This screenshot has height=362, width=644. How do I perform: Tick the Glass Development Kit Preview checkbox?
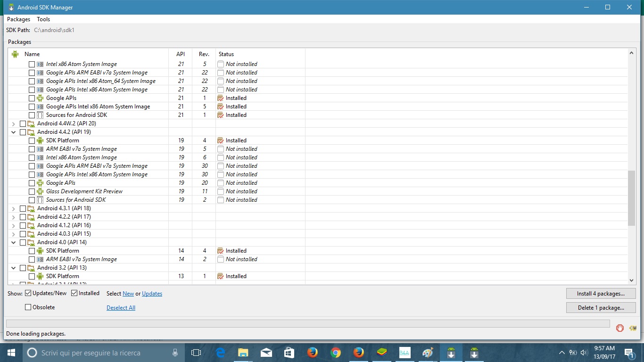(x=32, y=191)
